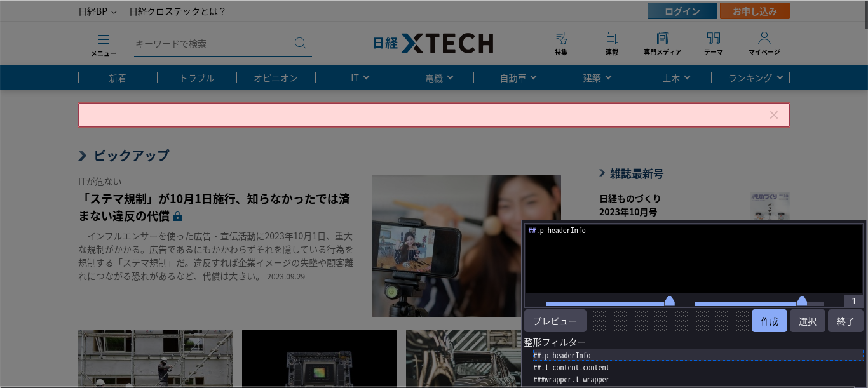The image size is (868, 388).
Task: Expand the 日経BP dropdown
Action: [x=97, y=11]
